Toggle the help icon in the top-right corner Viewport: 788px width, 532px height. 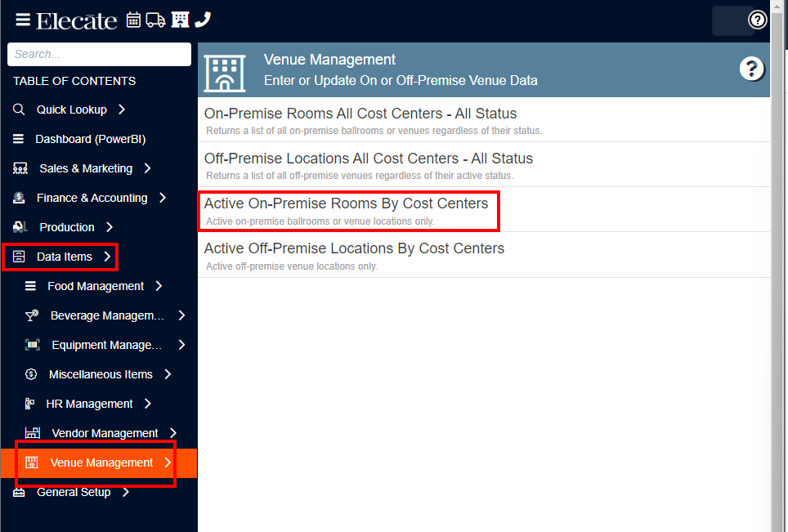757,20
